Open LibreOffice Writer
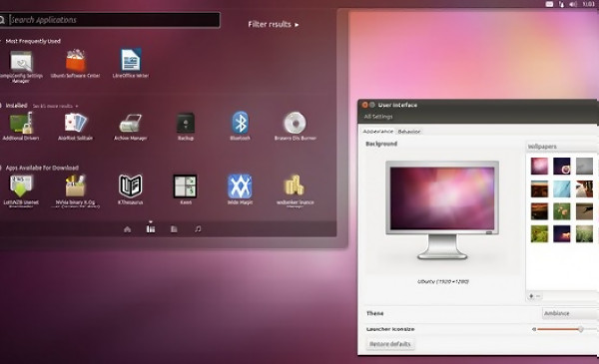The width and height of the screenshot is (599, 364). [x=131, y=60]
